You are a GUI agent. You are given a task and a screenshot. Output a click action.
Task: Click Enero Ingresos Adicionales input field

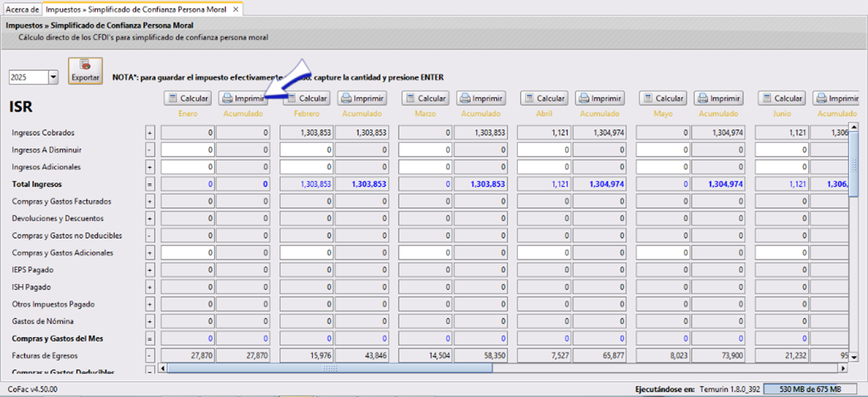pos(188,167)
